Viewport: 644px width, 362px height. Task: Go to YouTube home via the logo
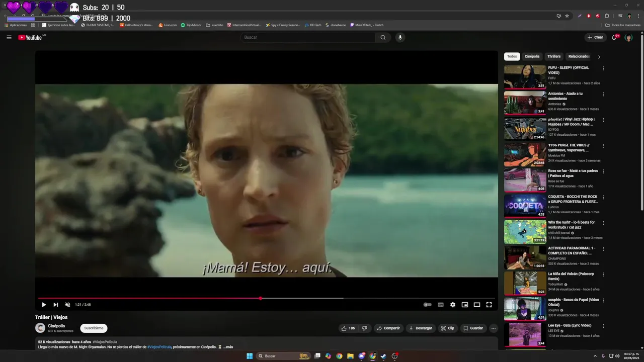[x=30, y=38]
